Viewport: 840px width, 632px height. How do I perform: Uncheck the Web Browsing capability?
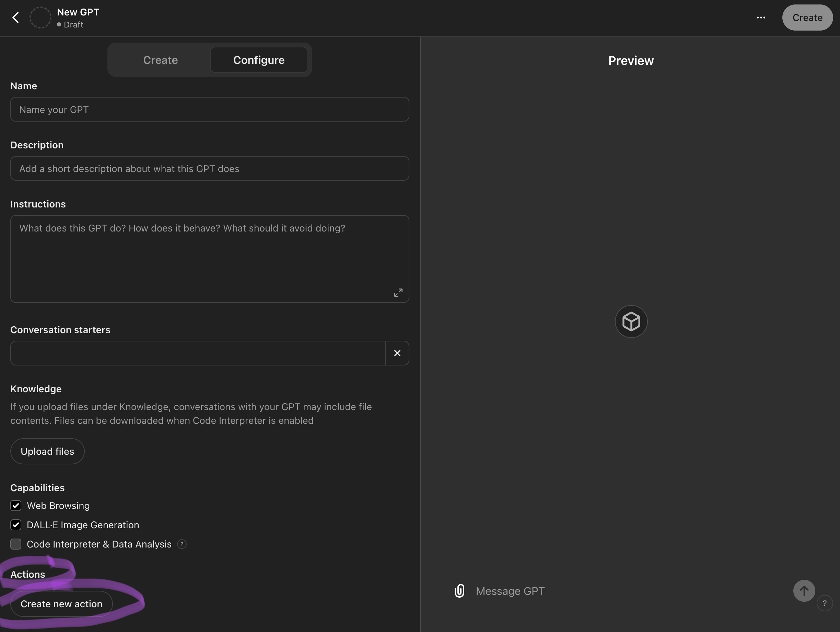coord(16,506)
